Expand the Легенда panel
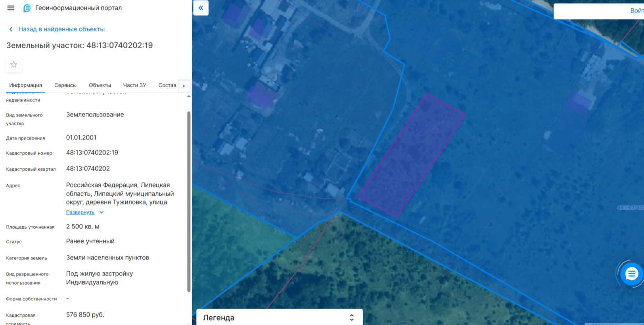 tap(352, 317)
